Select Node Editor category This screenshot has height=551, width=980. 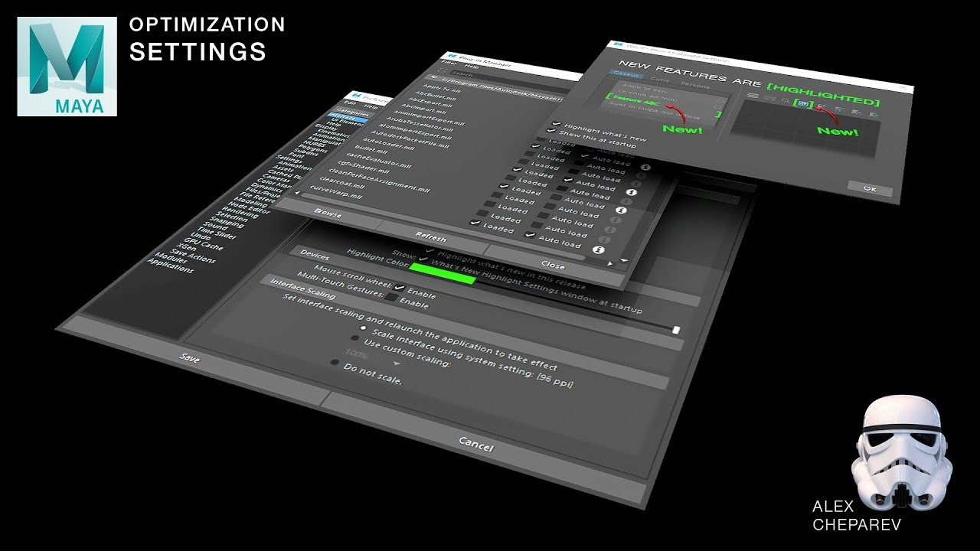tap(249, 207)
